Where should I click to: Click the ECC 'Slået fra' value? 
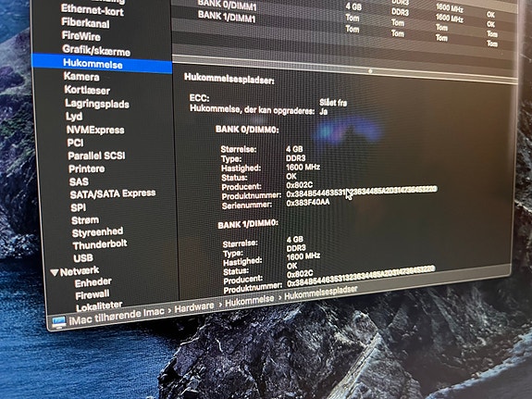click(x=333, y=103)
